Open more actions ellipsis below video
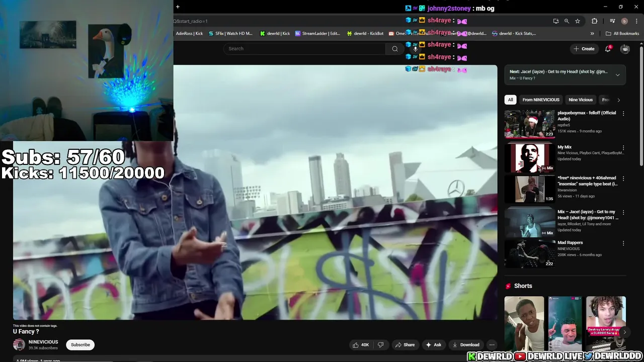The image size is (644, 362). coord(492,345)
